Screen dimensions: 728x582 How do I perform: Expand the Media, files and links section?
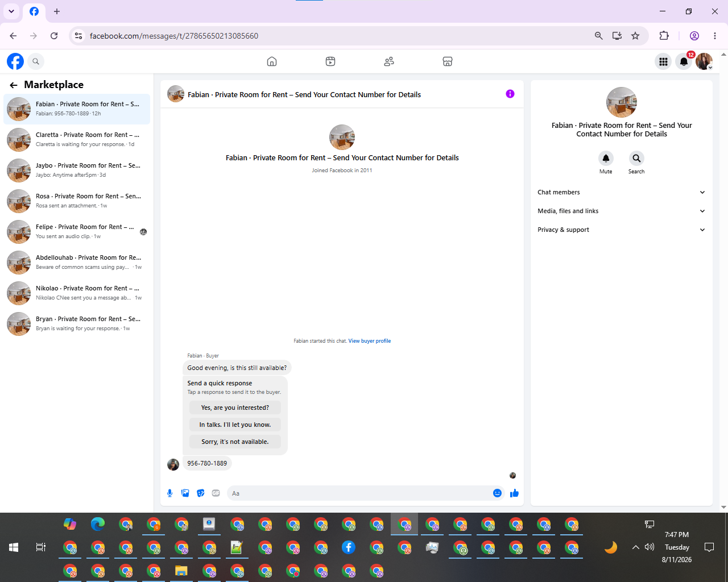pyautogui.click(x=622, y=211)
